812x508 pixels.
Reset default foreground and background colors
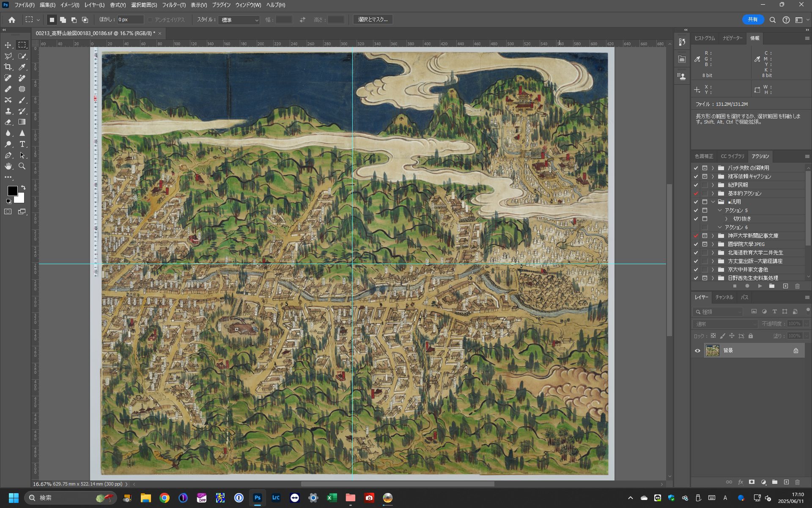pyautogui.click(x=9, y=202)
